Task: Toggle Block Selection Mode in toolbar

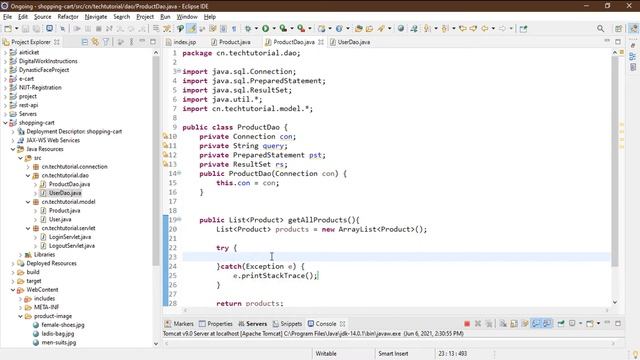Action: coord(223,29)
